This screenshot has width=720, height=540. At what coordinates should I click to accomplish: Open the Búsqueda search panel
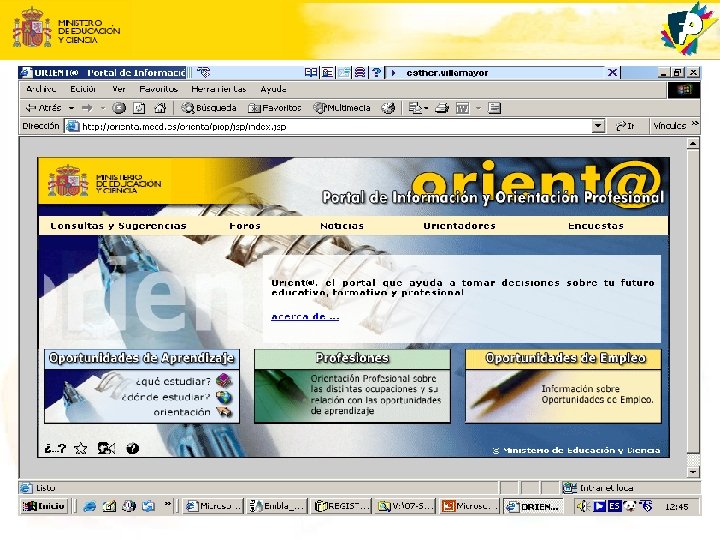click(208, 108)
